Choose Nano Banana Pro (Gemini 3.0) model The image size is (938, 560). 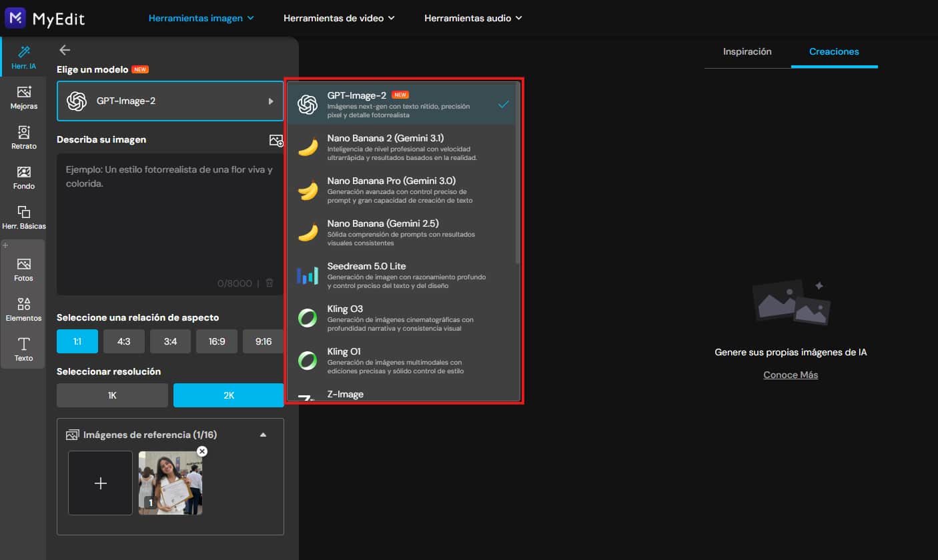402,190
